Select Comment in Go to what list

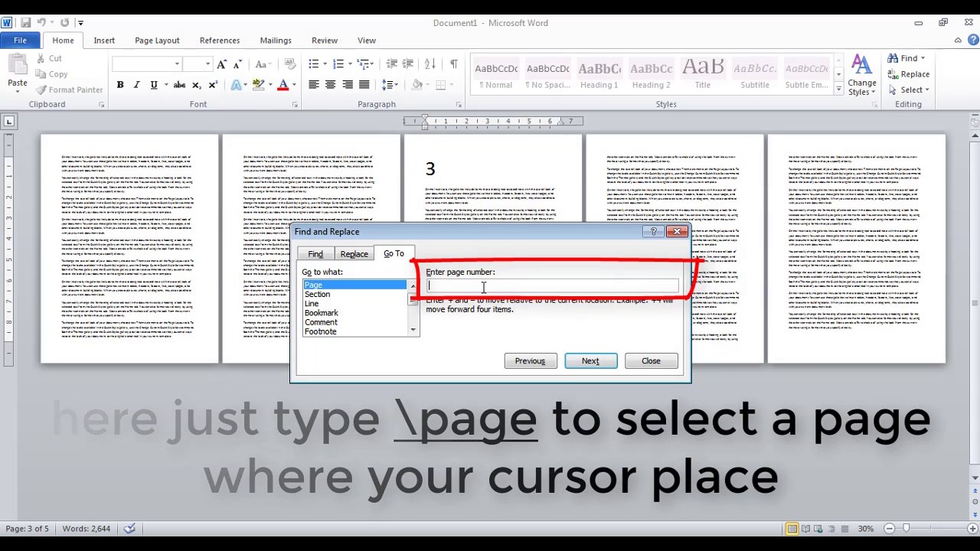click(354, 322)
